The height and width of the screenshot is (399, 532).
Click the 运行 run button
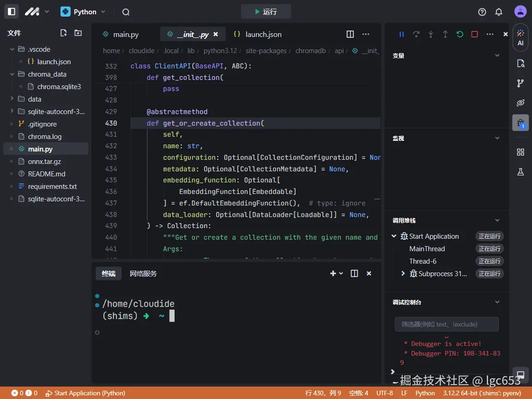(x=266, y=12)
